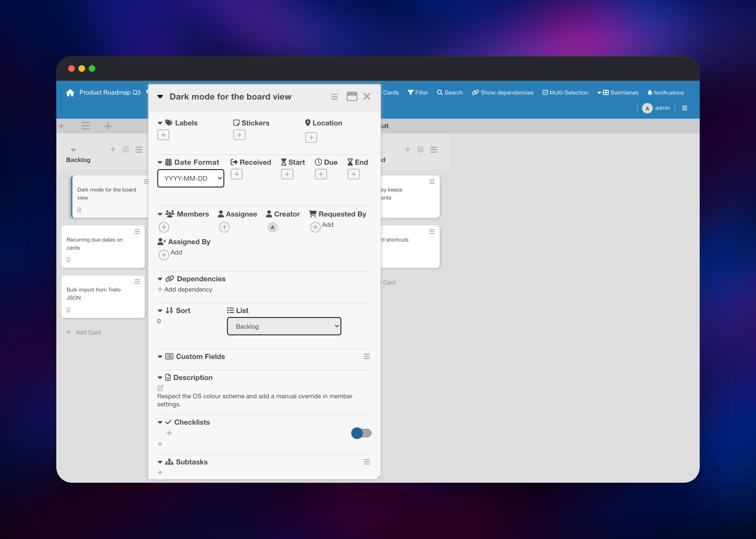Collapse the Checklists section
The height and width of the screenshot is (539, 756).
pos(160,423)
